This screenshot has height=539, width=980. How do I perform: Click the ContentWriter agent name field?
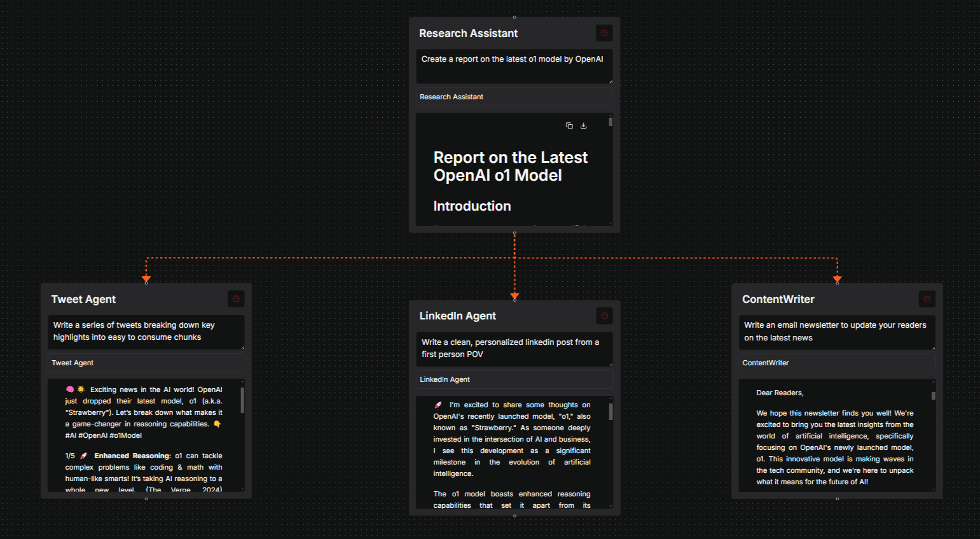coord(836,363)
